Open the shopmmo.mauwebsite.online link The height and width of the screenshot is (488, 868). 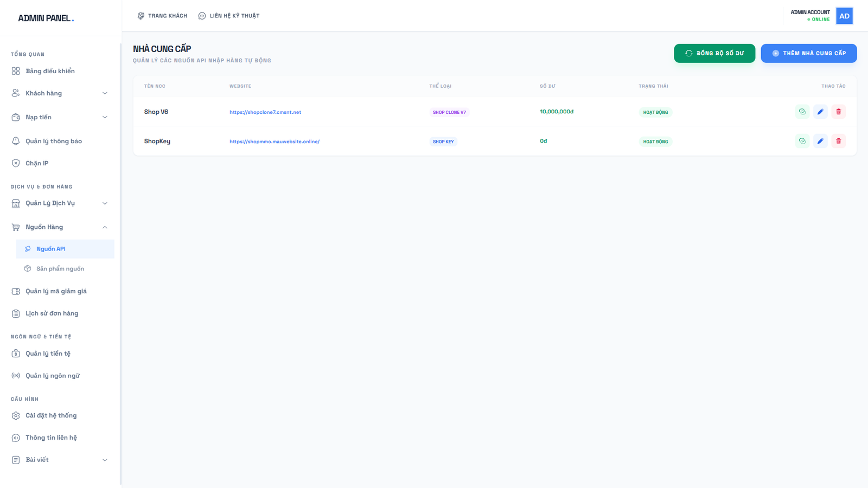tap(275, 142)
